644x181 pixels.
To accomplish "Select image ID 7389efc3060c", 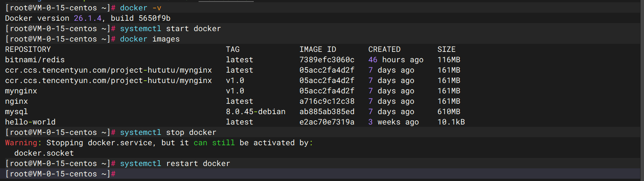I will click(x=327, y=60).
